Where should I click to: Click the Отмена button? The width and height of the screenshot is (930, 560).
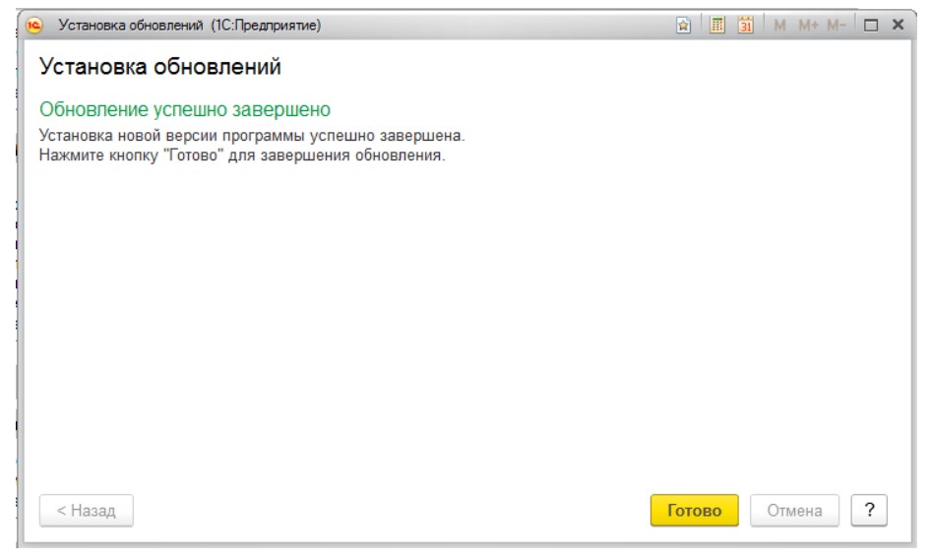[794, 510]
